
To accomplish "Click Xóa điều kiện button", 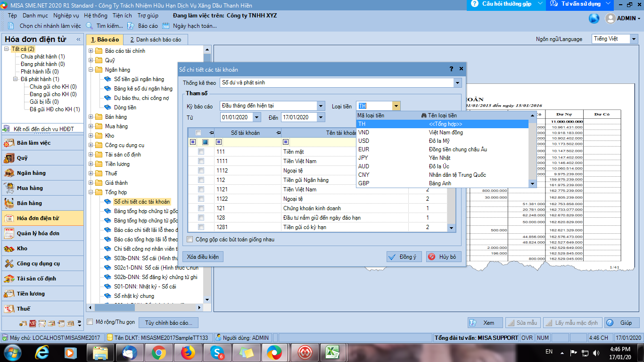I will tap(203, 257).
